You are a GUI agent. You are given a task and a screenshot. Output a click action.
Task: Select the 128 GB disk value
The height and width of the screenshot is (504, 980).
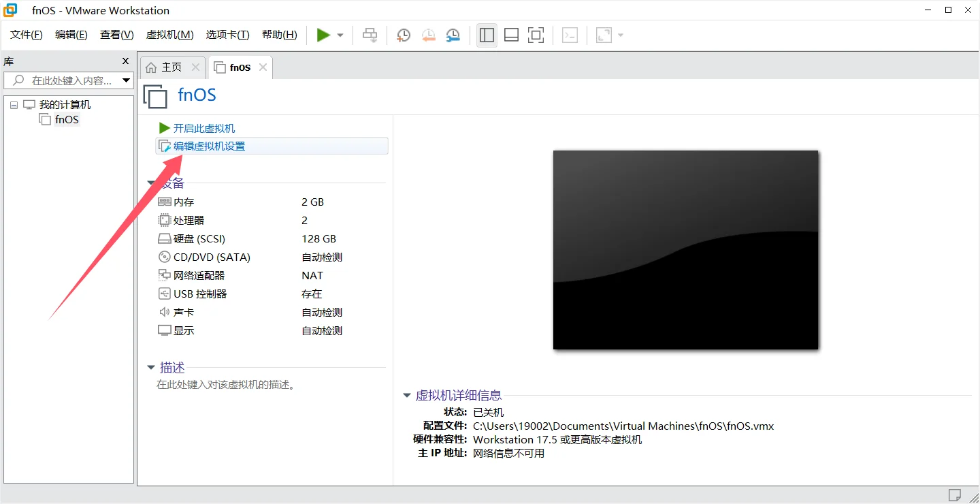(319, 239)
